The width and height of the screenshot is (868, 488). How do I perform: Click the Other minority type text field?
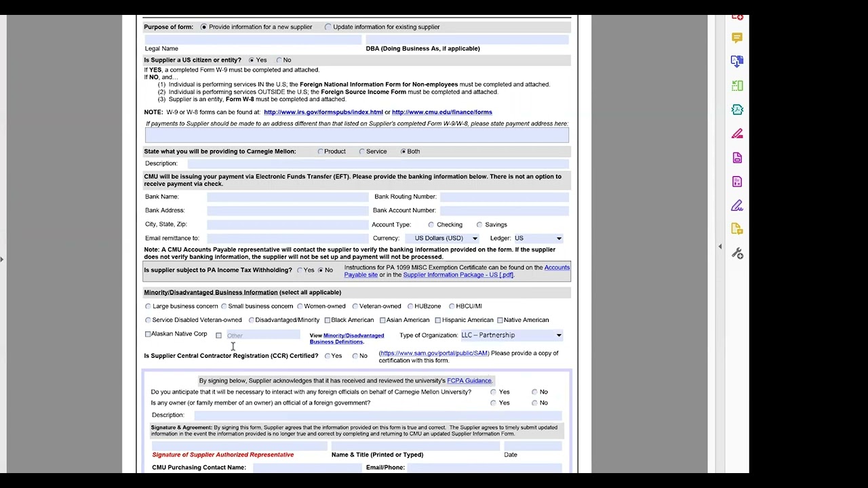pyautogui.click(x=262, y=335)
